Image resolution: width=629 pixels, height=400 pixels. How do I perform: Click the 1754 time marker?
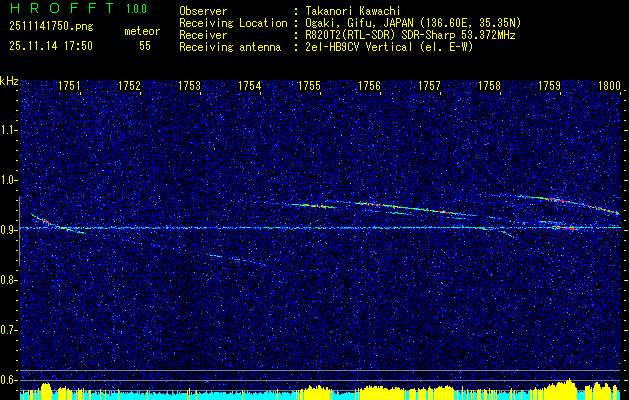click(x=250, y=86)
